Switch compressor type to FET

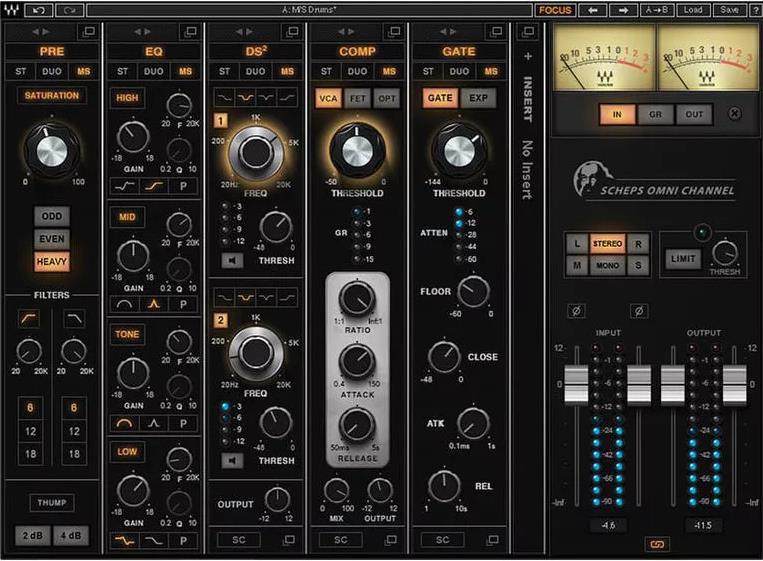(358, 98)
